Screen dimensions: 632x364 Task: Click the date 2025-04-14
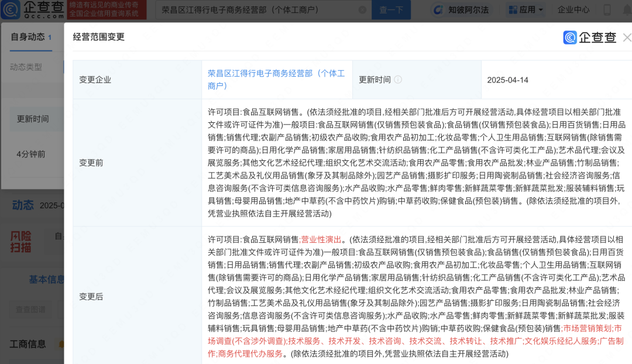coord(508,80)
